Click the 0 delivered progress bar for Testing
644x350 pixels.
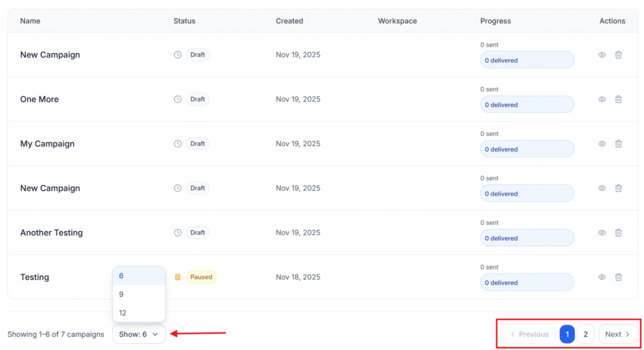tap(527, 283)
